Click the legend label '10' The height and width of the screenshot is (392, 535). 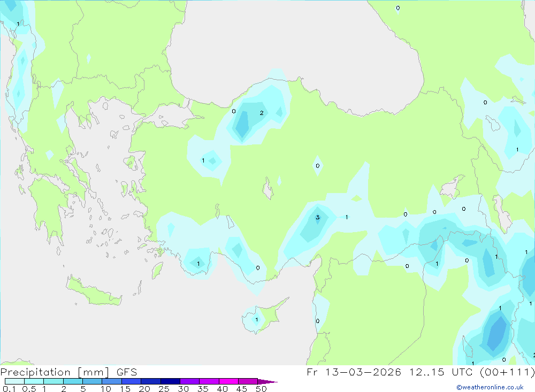pyautogui.click(x=106, y=389)
